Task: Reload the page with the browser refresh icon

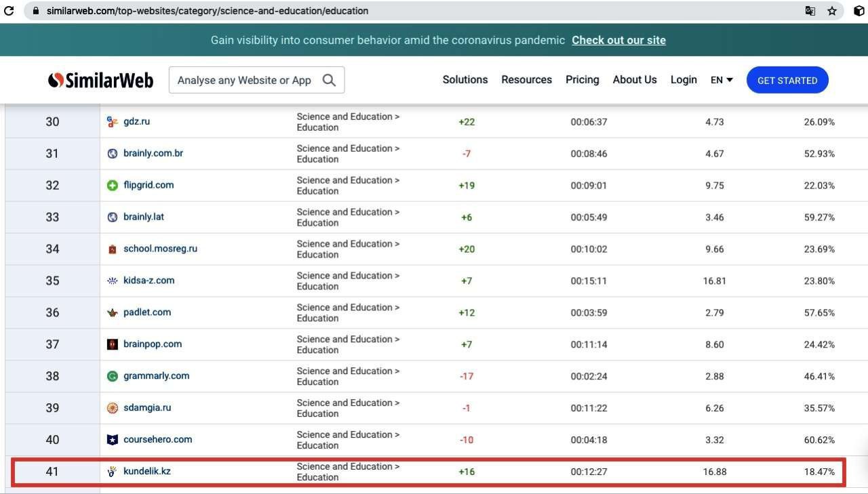Action: tap(9, 11)
